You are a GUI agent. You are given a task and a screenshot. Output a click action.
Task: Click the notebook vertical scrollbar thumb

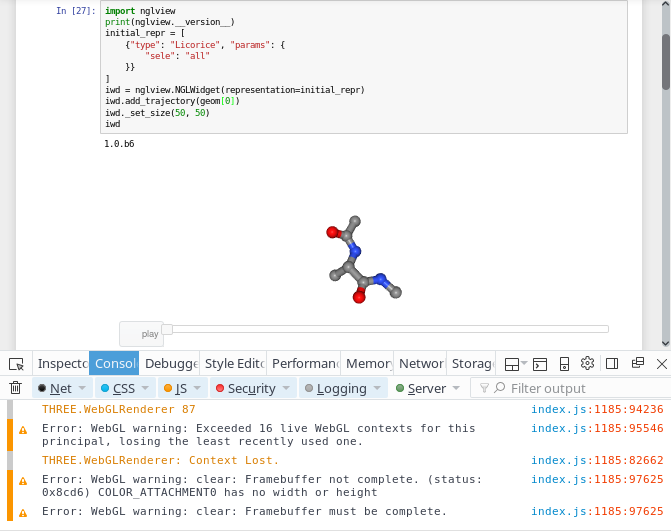tap(666, 62)
